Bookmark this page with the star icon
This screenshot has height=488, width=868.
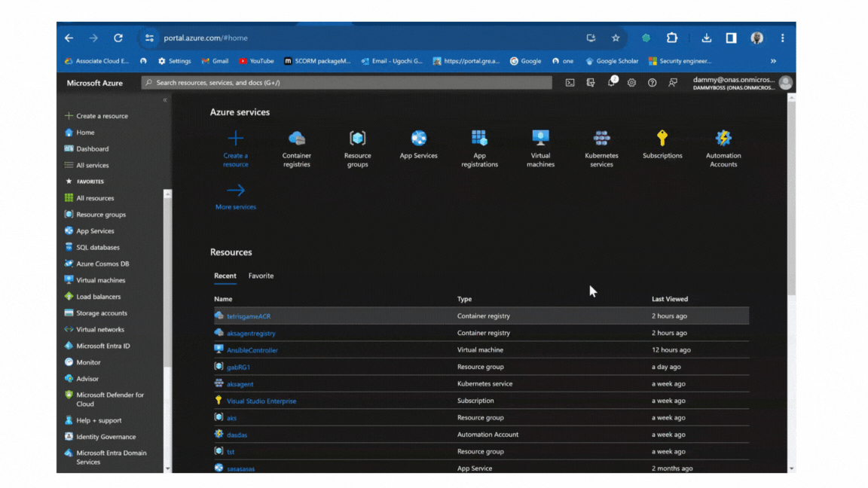[x=616, y=38]
